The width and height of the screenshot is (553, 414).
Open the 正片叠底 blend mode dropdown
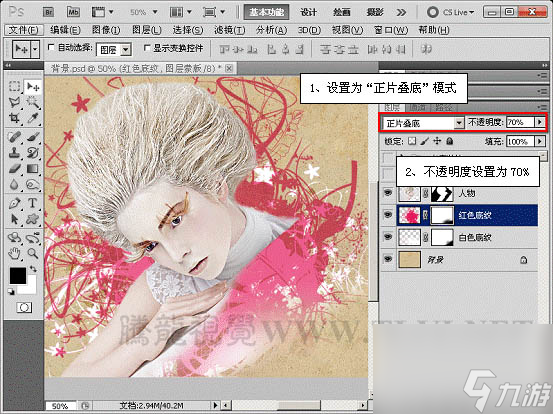point(458,123)
